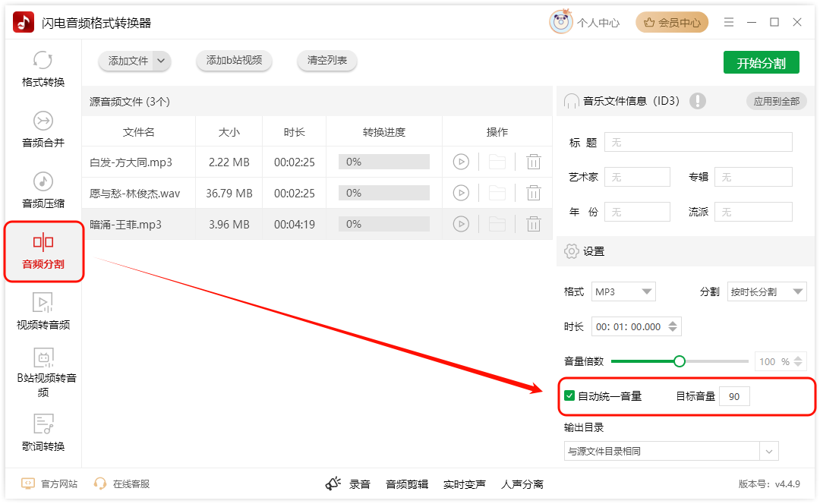Click the 00:04:19 duration cell
The height and width of the screenshot is (504, 820).
(295, 225)
